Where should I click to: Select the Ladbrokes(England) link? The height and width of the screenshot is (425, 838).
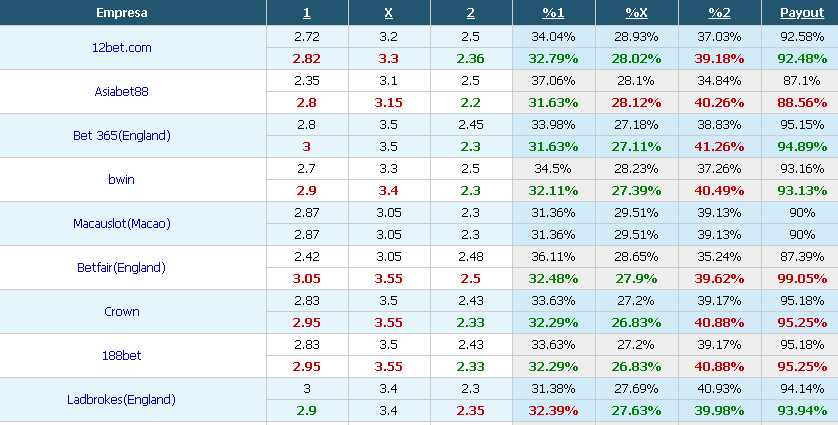click(121, 399)
